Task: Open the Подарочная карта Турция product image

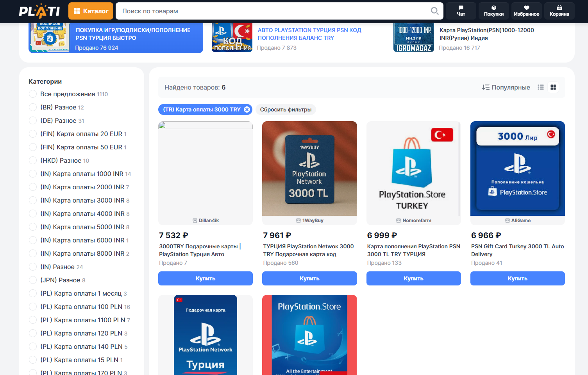Action: click(206, 335)
